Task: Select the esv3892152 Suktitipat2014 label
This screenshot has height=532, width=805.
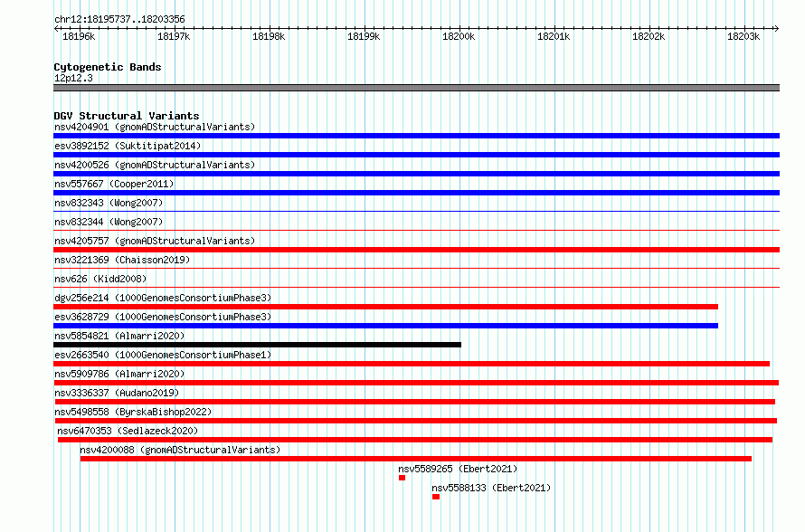Action: (128, 146)
